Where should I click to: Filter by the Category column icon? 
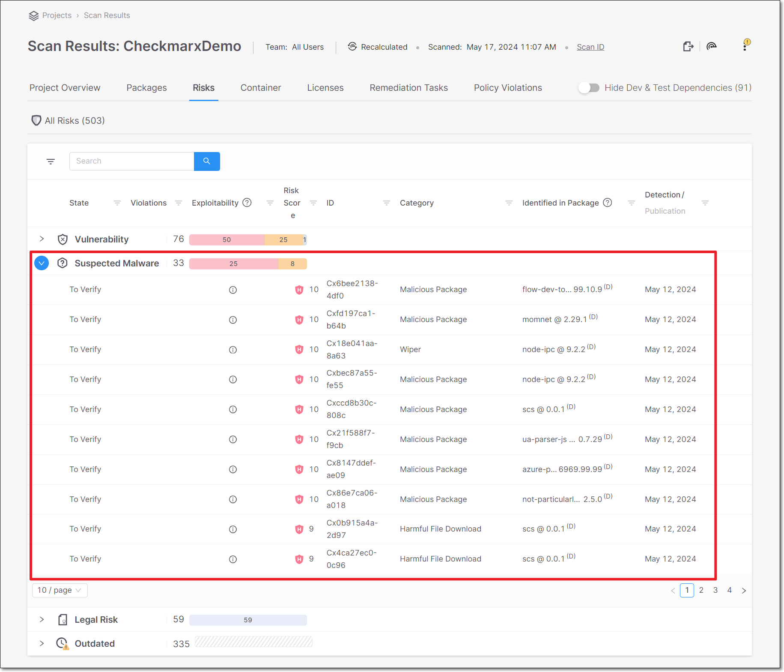(509, 203)
